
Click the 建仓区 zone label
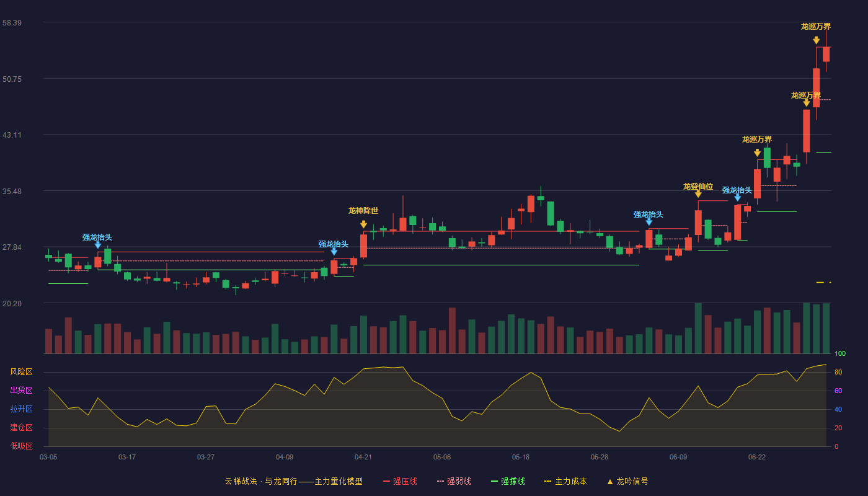(x=21, y=428)
